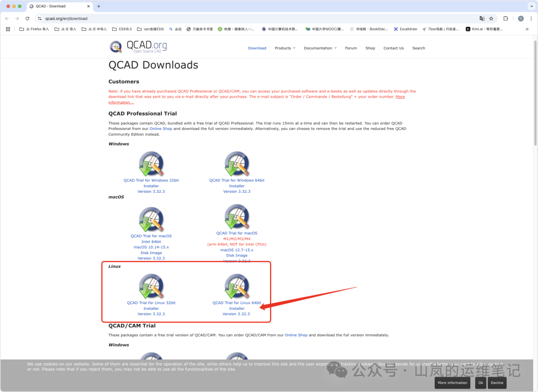Click the QCAD Trial for Linux 64bit installer icon

click(x=237, y=286)
